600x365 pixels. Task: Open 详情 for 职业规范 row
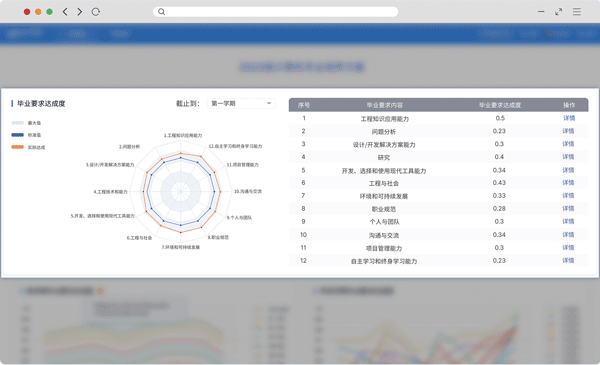pos(569,209)
